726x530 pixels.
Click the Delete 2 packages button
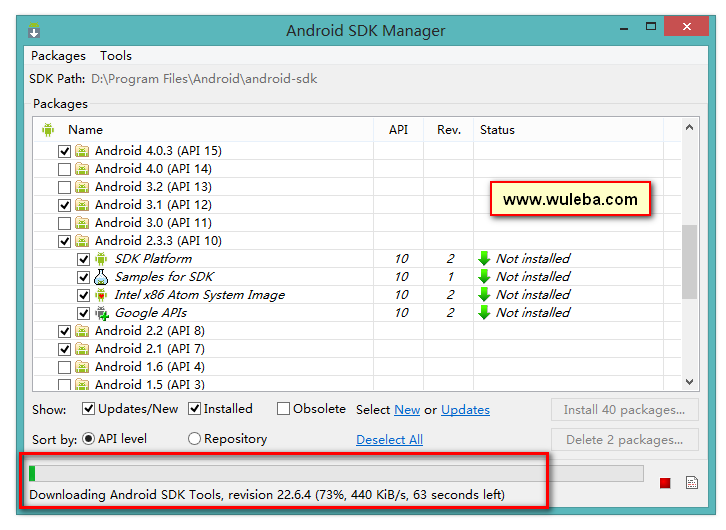click(x=625, y=440)
